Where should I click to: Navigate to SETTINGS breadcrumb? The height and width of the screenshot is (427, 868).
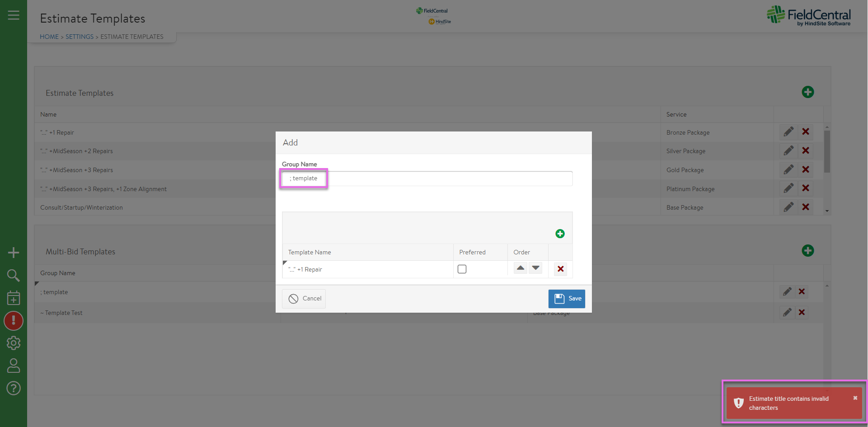click(80, 37)
